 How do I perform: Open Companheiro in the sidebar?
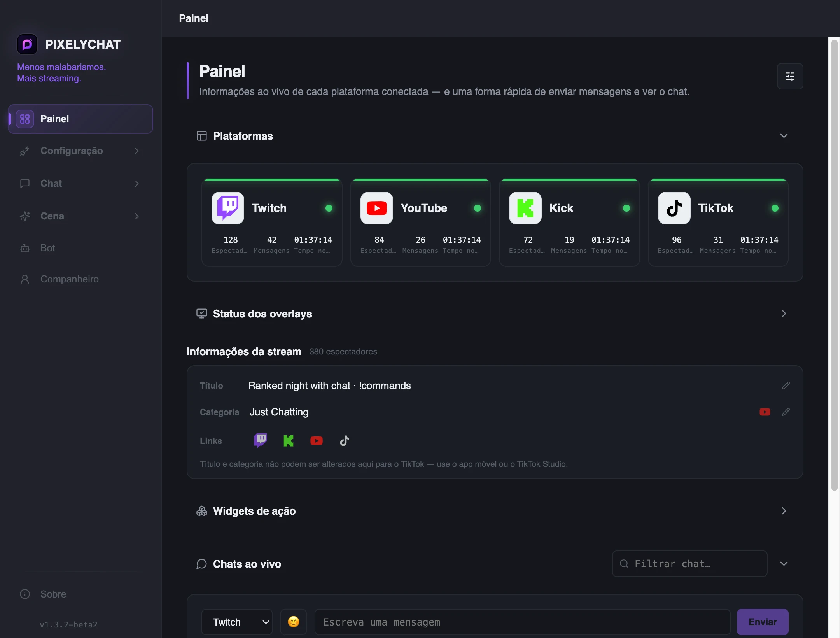tap(80, 279)
